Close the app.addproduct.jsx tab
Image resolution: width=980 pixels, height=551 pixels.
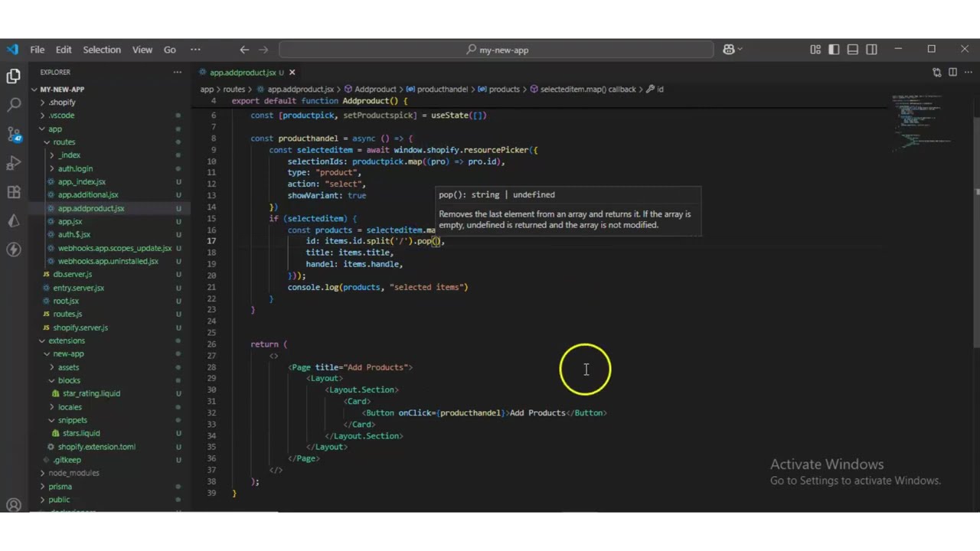tap(292, 72)
